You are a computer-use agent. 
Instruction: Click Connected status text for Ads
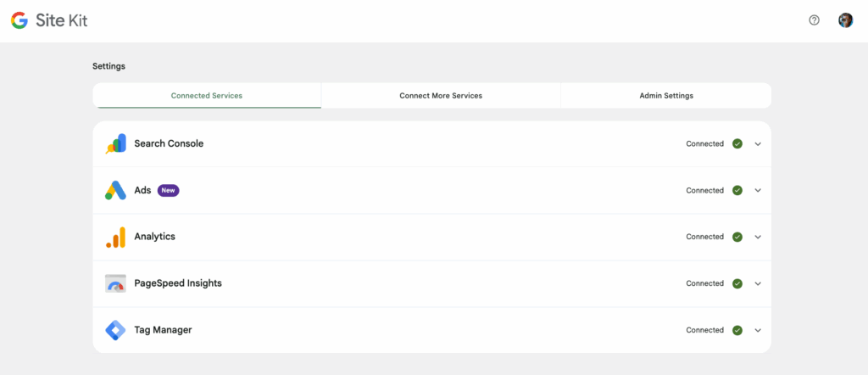(704, 190)
